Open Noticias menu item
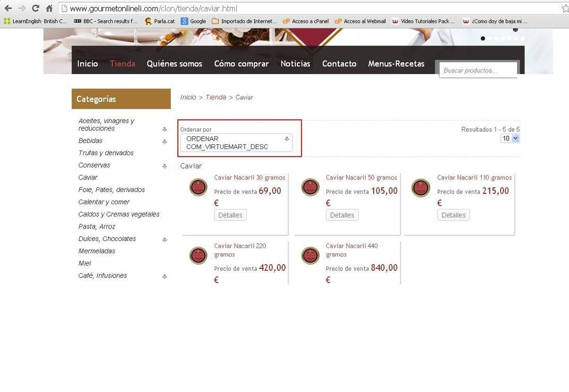This screenshot has height=392, width=569. coord(295,64)
